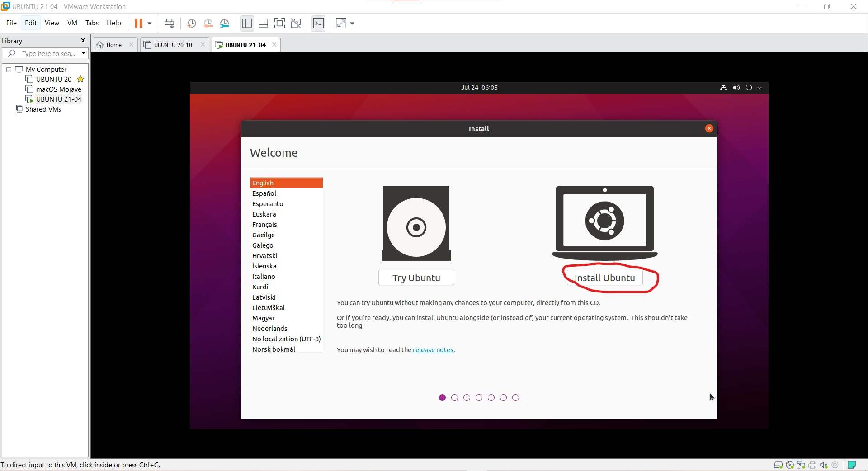
Task: Click the Install Ubuntu button
Action: click(604, 278)
